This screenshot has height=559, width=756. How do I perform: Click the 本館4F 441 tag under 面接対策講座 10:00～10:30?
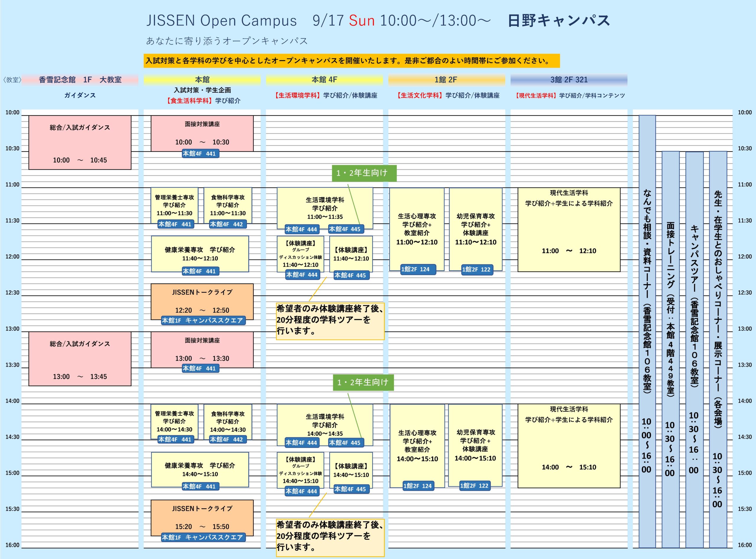tap(201, 154)
